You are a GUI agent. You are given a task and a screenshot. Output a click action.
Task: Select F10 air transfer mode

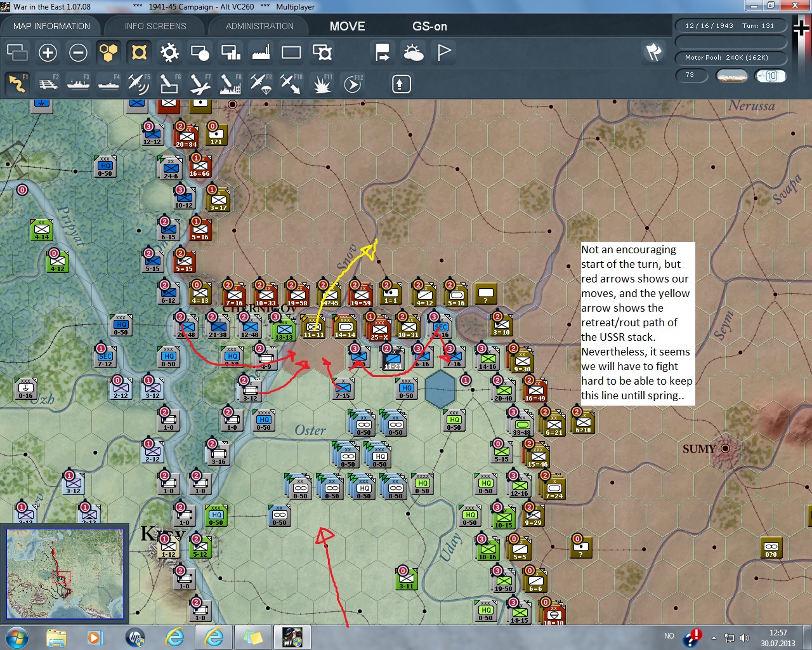pos(291,83)
